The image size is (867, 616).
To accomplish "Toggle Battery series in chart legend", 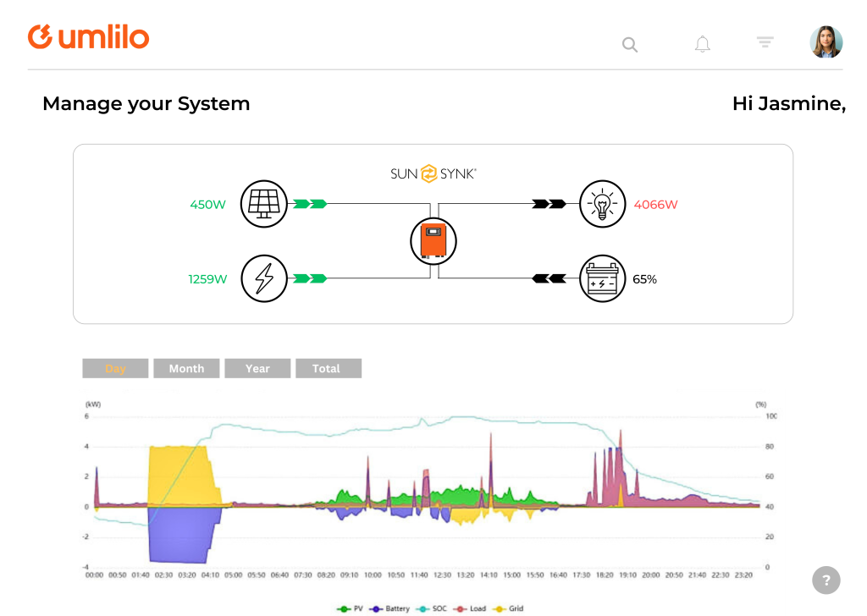I will (389, 608).
